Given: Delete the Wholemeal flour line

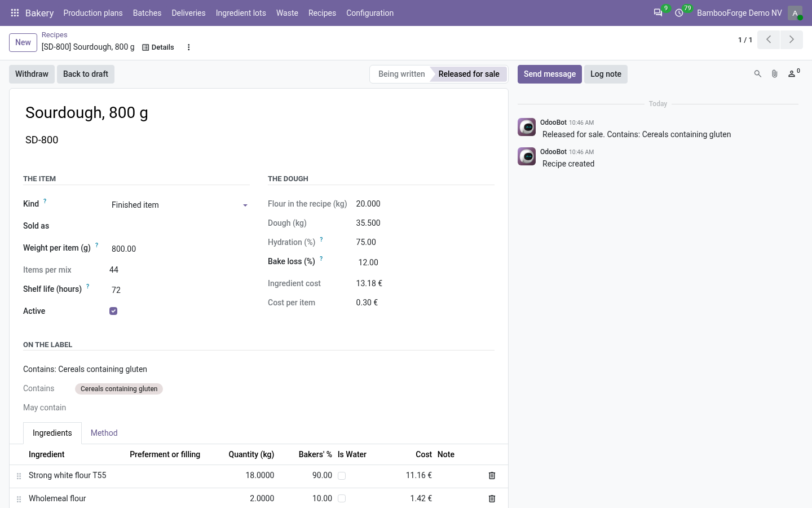Looking at the screenshot, I should pyautogui.click(x=492, y=499).
